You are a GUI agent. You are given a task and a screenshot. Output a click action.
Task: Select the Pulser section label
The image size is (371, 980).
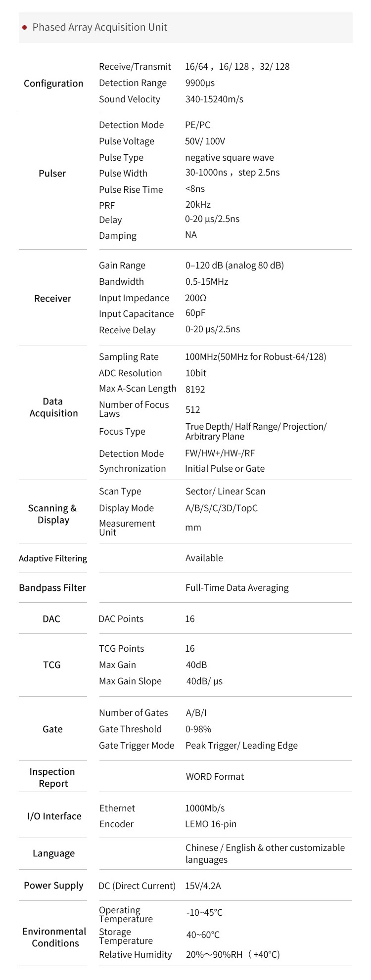coord(52,173)
